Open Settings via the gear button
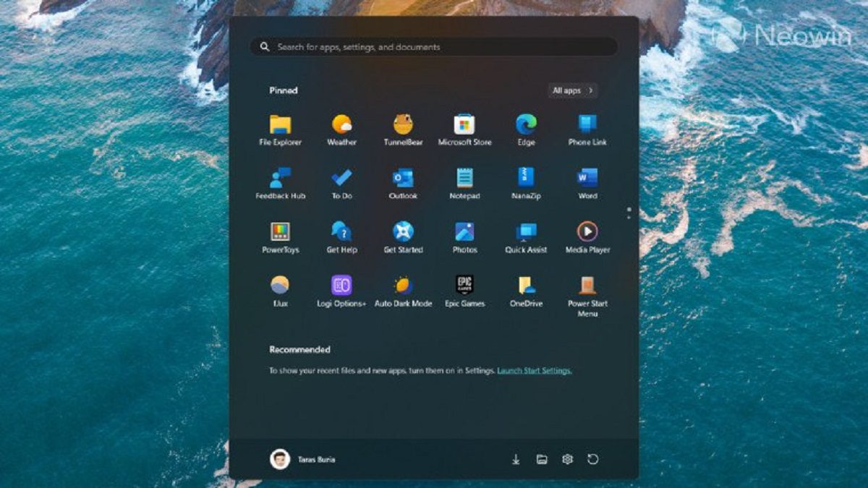This screenshot has height=488, width=868. pyautogui.click(x=567, y=459)
